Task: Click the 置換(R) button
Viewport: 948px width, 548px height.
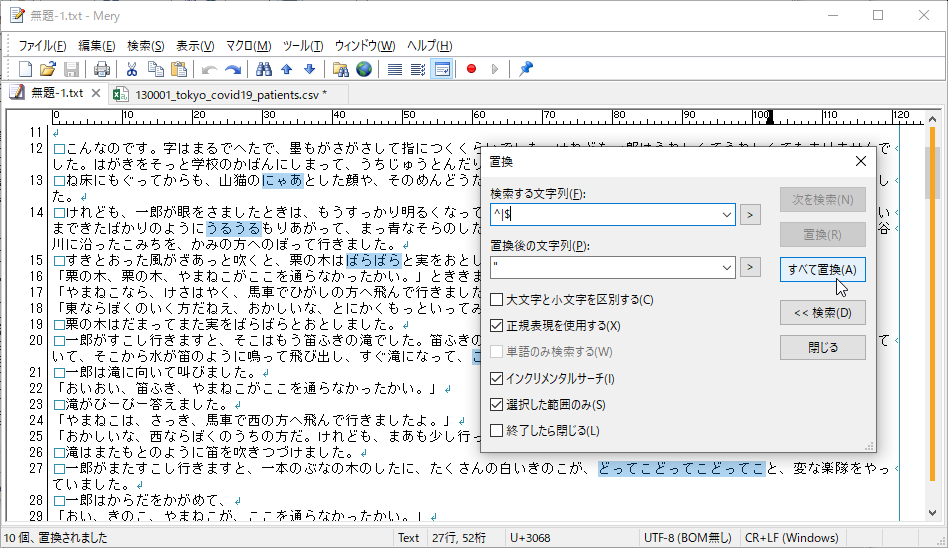Action: (x=822, y=235)
